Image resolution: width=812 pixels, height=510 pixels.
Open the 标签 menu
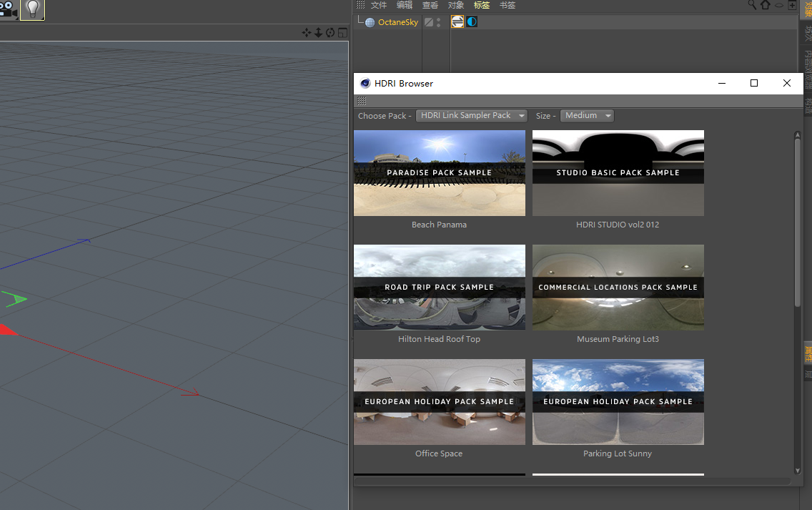coord(482,5)
